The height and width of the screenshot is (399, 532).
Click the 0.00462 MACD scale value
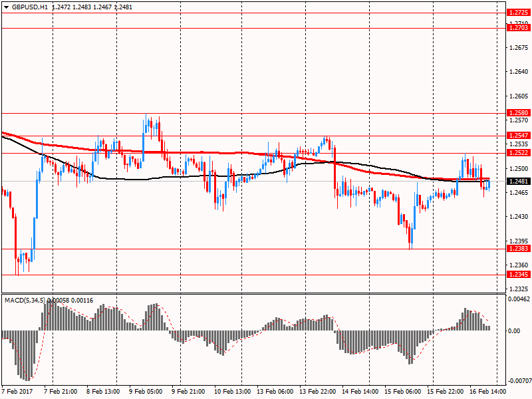[x=519, y=300]
